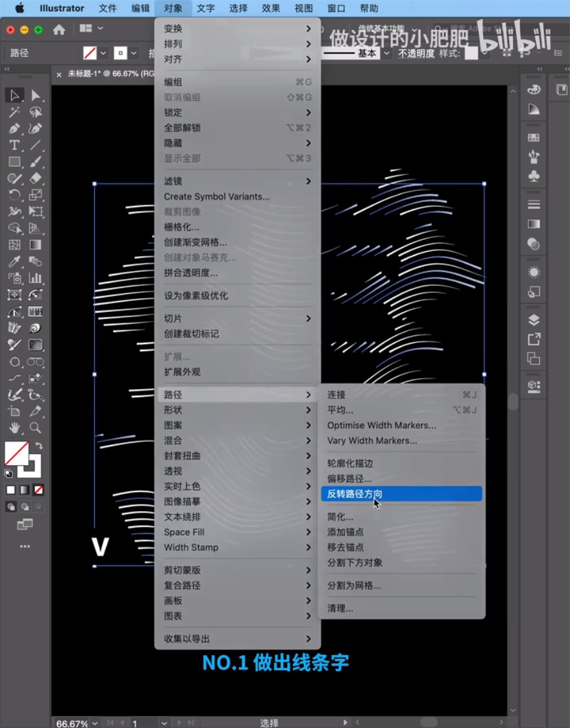Select the Magic Wand tool
This screenshot has height=728, width=570.
click(14, 112)
